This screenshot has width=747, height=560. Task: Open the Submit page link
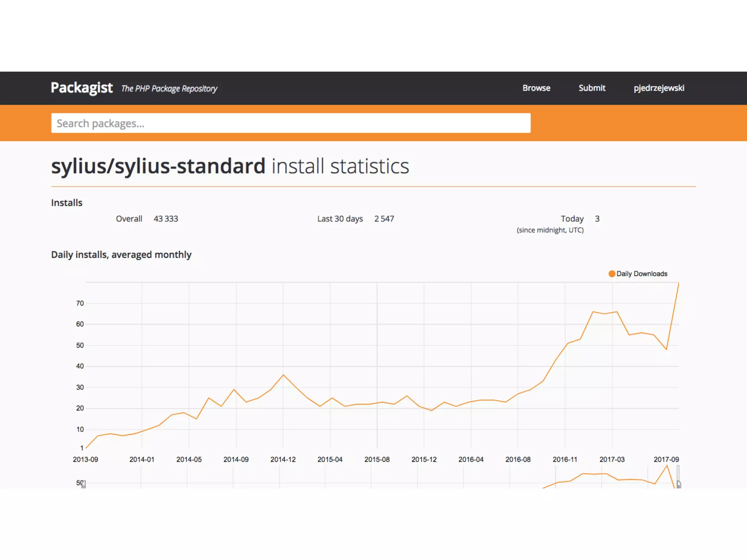point(592,88)
